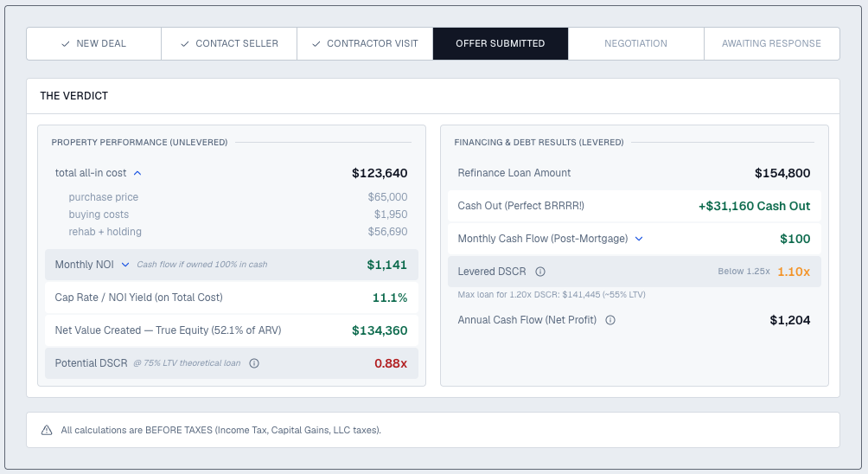The width and height of the screenshot is (868, 474).
Task: Click the Levered DSCR value 1.10x
Action: coord(794,272)
